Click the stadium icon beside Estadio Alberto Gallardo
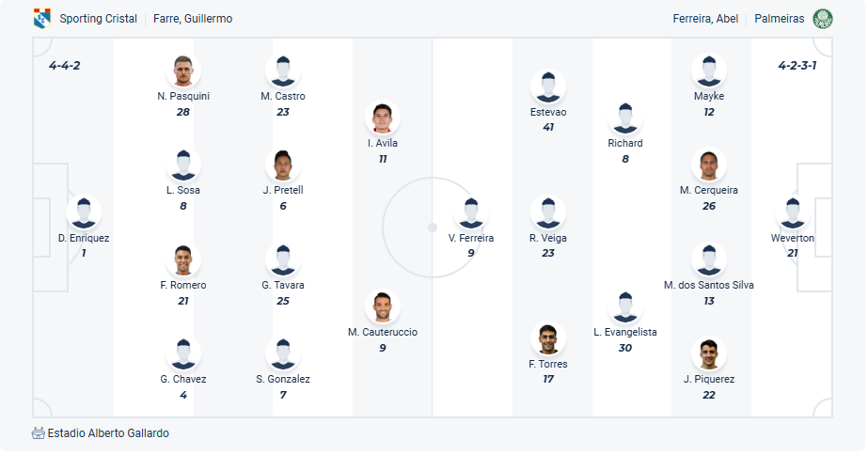Screen dimensions: 868x455 tap(38, 433)
